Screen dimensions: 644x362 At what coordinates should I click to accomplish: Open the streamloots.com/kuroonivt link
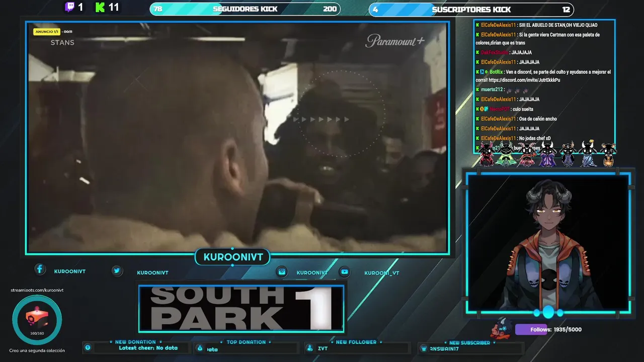point(37,290)
